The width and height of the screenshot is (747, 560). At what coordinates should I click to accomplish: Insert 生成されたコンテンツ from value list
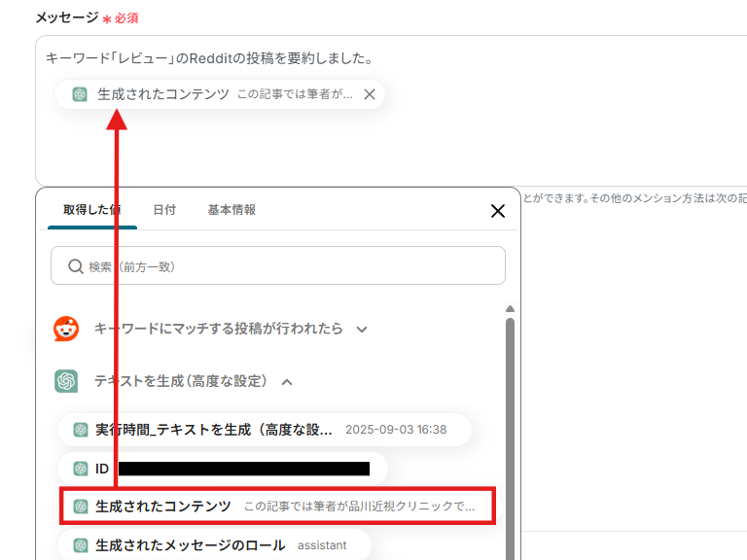coord(278,507)
